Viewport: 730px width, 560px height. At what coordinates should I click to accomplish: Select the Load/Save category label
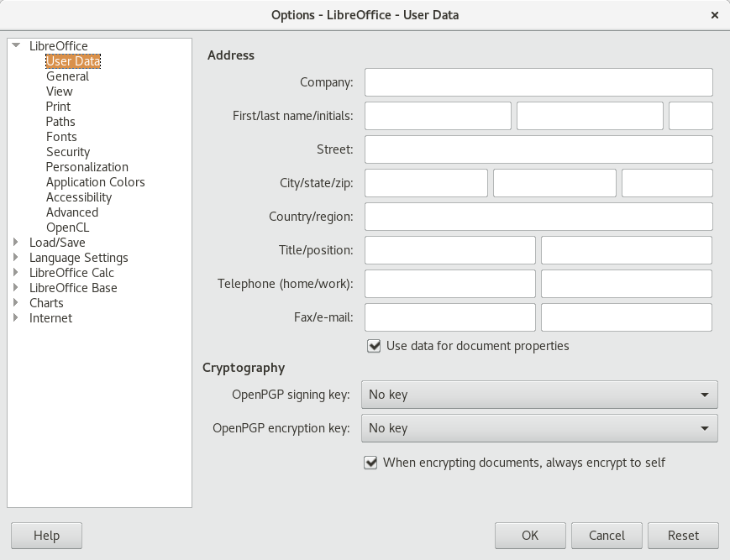(x=57, y=243)
